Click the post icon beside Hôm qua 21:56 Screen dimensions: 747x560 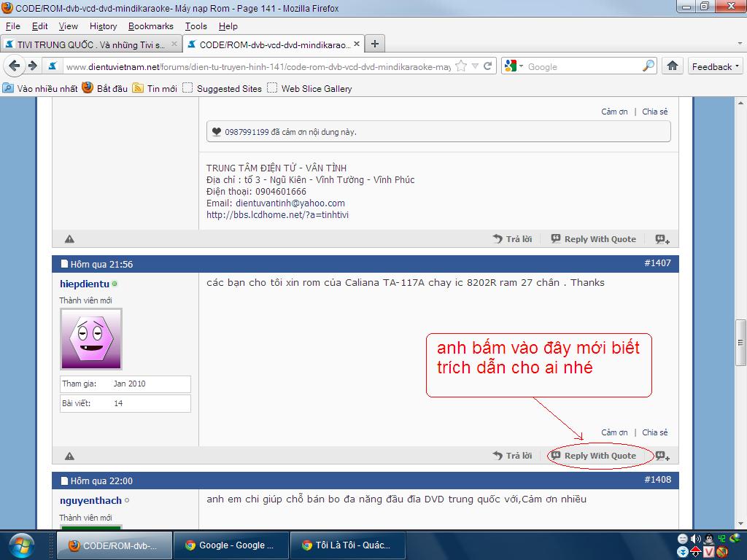coord(64,264)
